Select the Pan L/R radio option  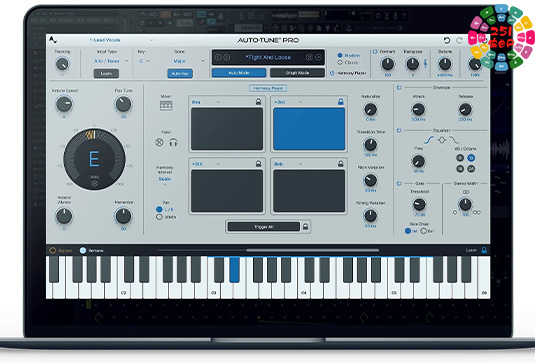point(159,209)
